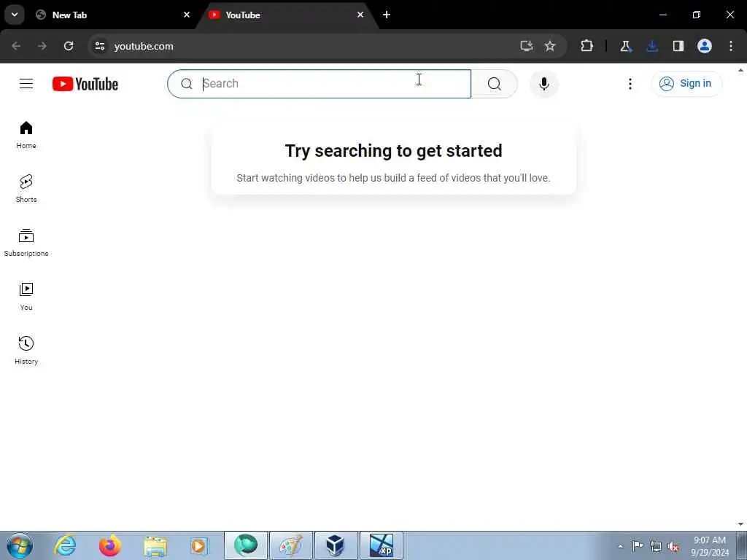Toggle the browser side panel
This screenshot has height=560, width=747.
(x=678, y=46)
